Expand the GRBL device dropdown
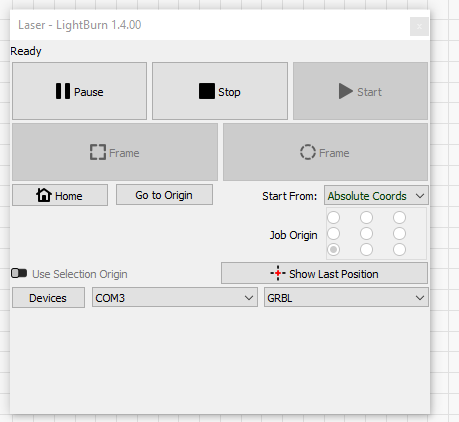459x422 pixels. [346, 298]
